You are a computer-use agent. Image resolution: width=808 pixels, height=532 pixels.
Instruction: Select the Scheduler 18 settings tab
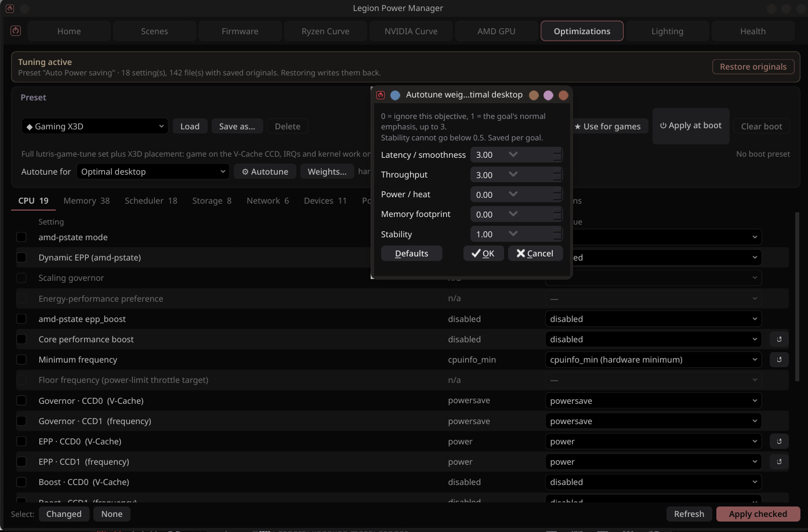click(x=151, y=201)
